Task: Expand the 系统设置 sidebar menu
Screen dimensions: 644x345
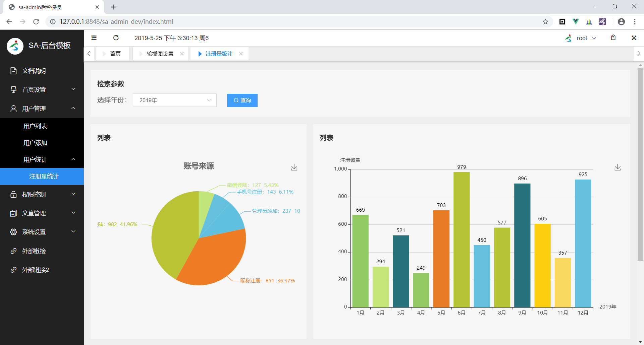Action: tap(42, 232)
